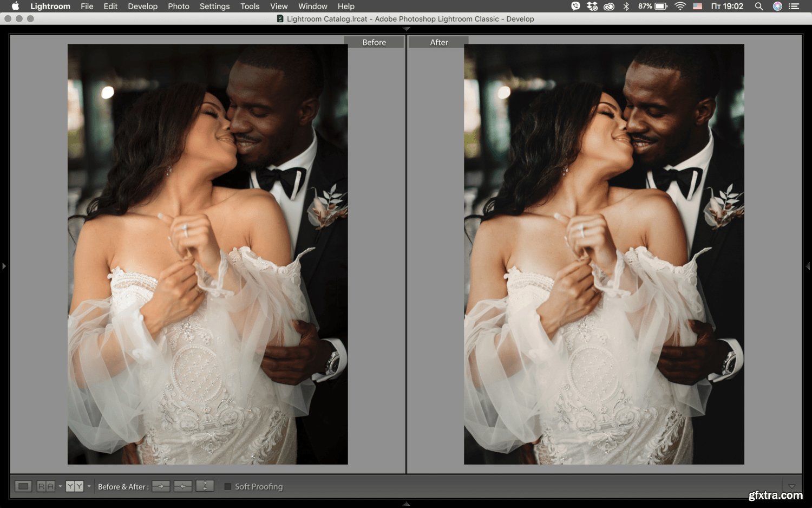Open Before/After layout options dropdown arrow
Viewport: 812px width, 508px height.
click(89, 486)
